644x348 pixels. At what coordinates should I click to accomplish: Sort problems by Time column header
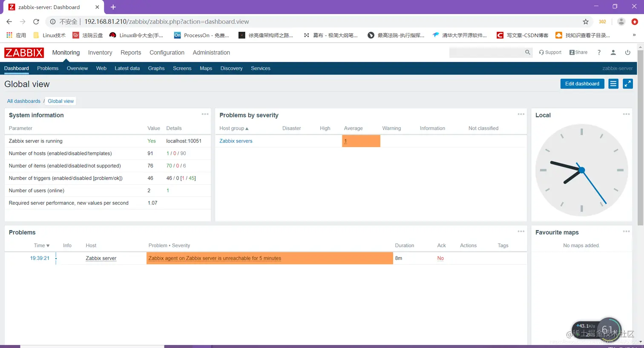tap(42, 245)
